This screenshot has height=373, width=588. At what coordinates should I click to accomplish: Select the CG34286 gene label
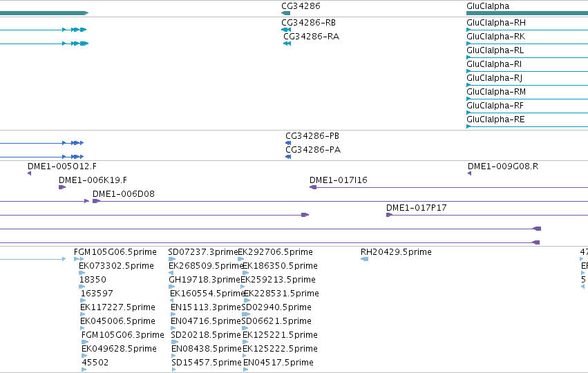(301, 6)
